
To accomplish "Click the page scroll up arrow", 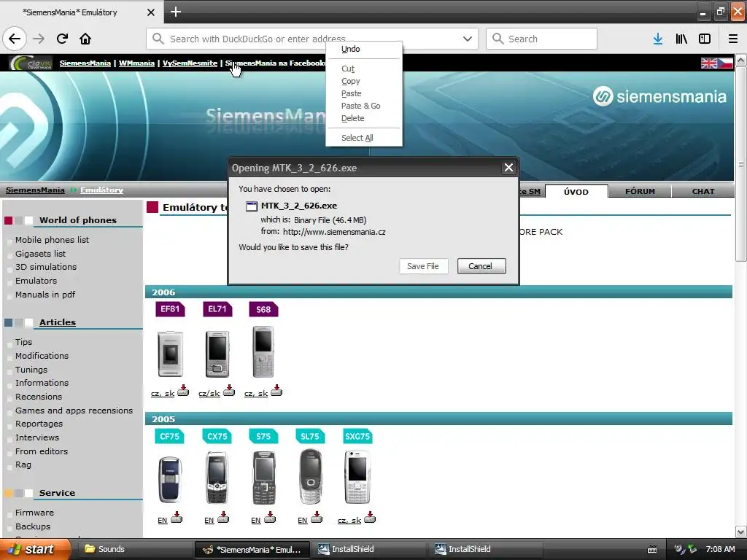I will pos(740,60).
